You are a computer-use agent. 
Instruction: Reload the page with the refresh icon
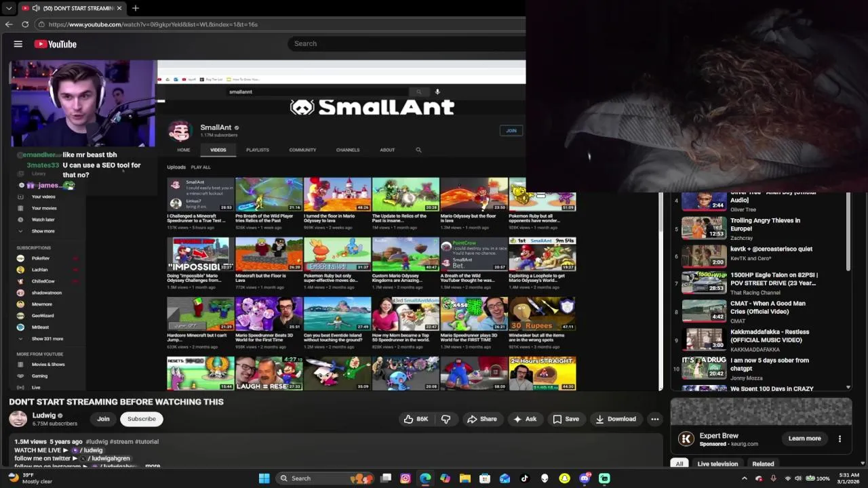[25, 24]
